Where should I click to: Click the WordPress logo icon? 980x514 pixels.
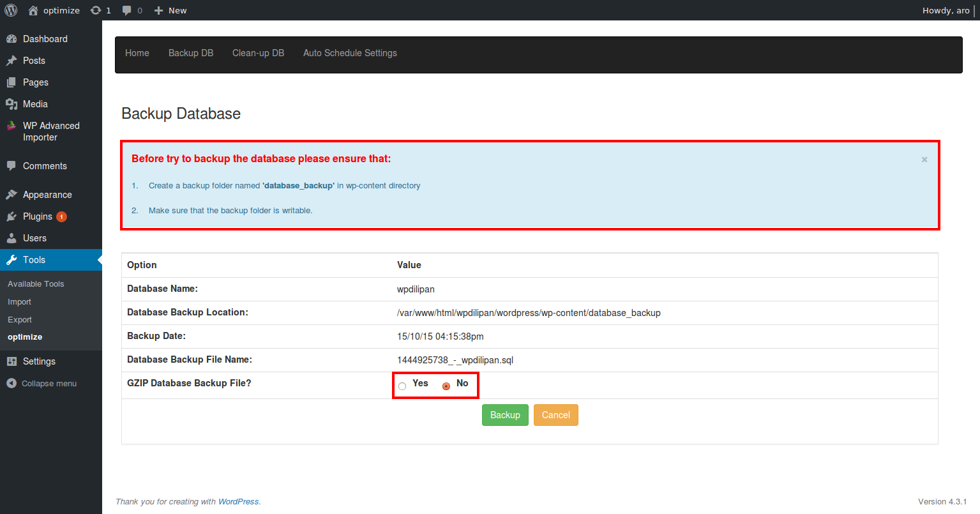click(11, 10)
